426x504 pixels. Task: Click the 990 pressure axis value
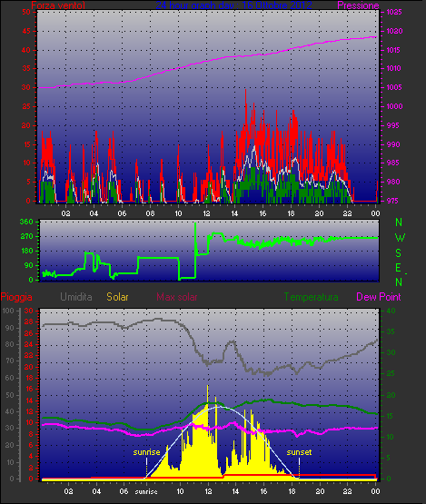coord(393,144)
